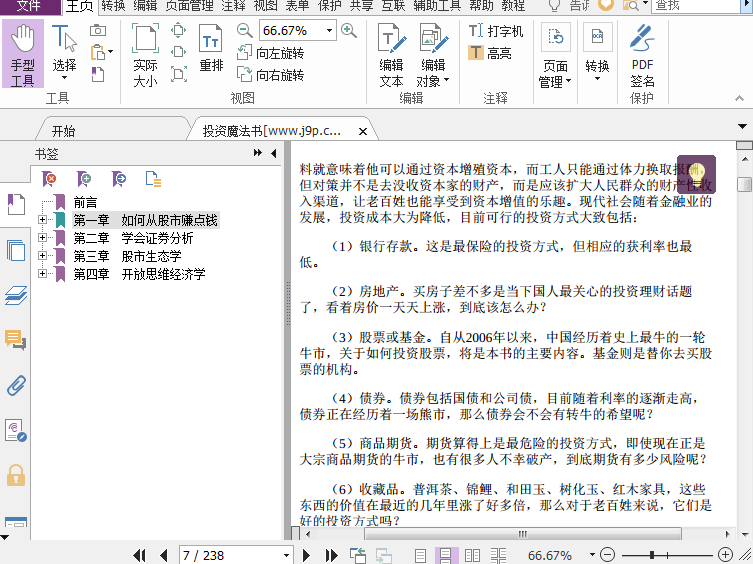Open the clipboard paste dropdown
753x564 pixels.
point(110,52)
